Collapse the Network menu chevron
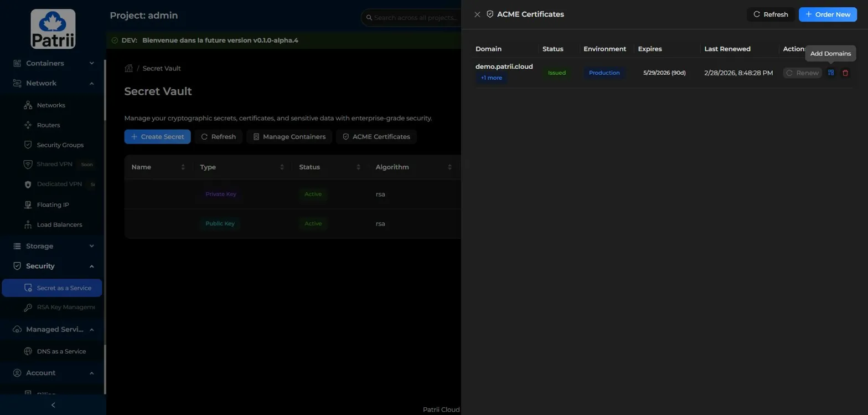Viewport: 868px width, 415px height. (x=92, y=83)
